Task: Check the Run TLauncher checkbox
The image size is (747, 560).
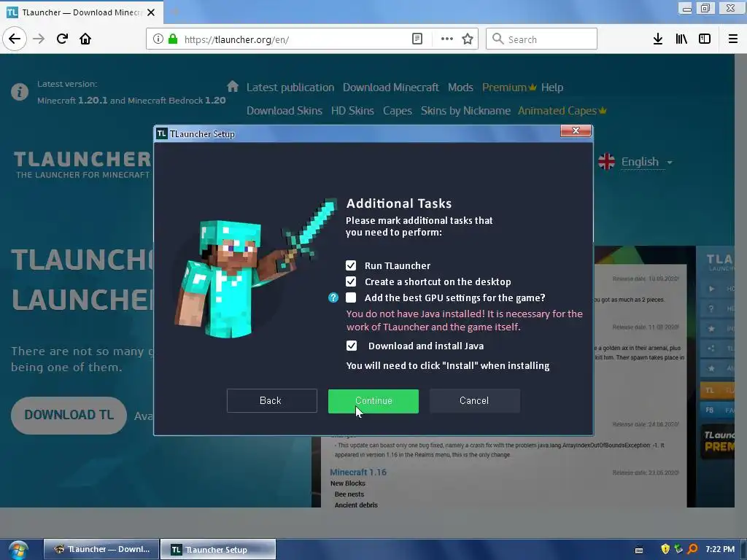Action: pyautogui.click(x=351, y=265)
